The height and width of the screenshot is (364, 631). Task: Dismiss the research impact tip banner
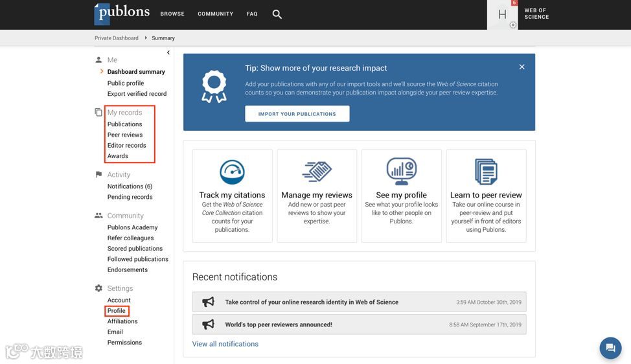point(522,67)
